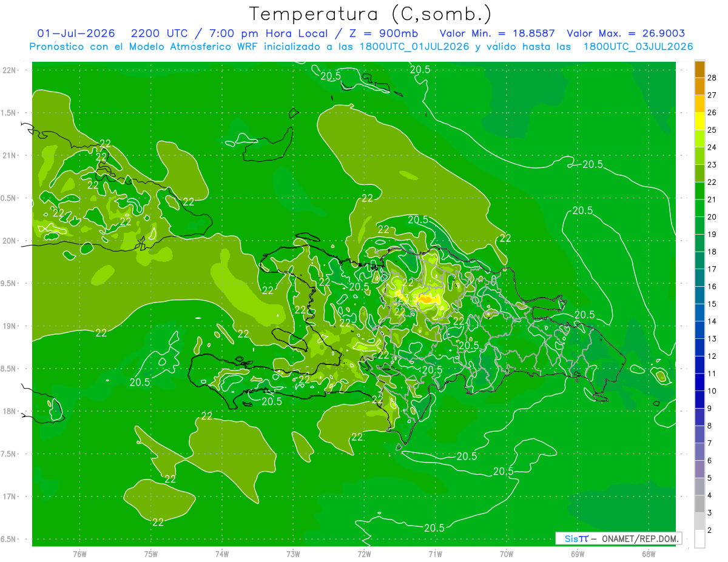Click the '8.5N' latitude axis label

point(8,369)
